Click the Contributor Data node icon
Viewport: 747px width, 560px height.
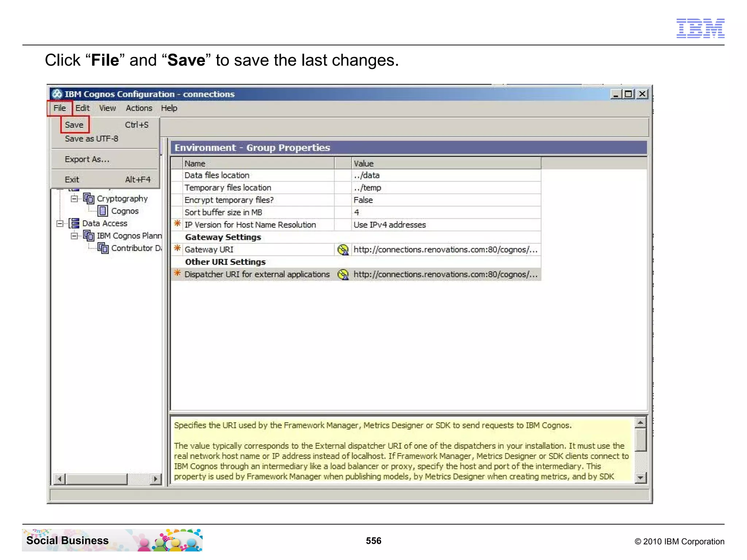(103, 248)
